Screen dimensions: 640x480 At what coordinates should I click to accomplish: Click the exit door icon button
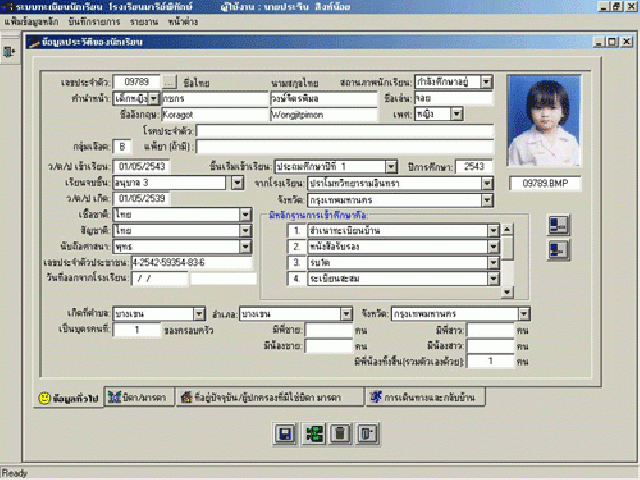[366, 433]
